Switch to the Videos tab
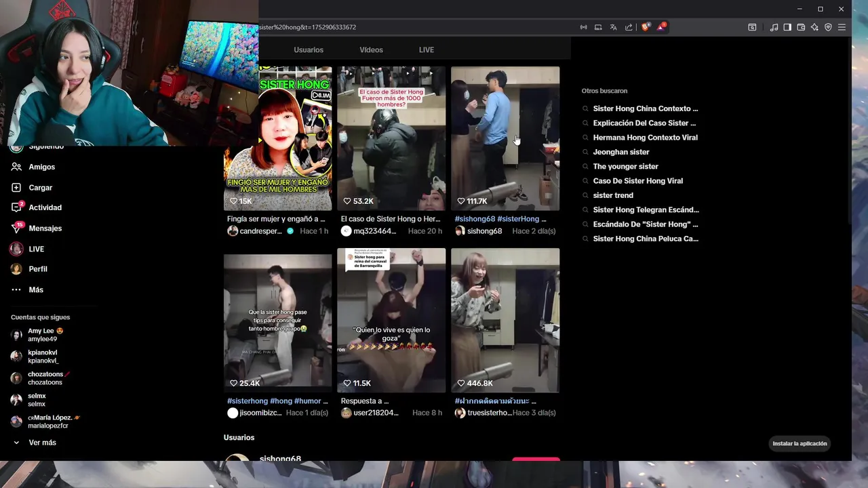Image resolution: width=868 pixels, height=488 pixels. point(371,50)
